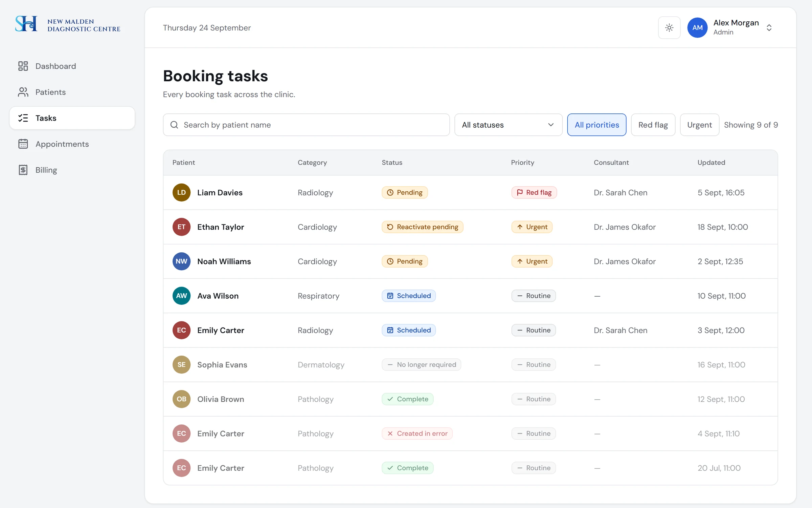Screen dimensions: 812x508
Task: Click Olivia Brown's Complete status badge
Action: 407,399
